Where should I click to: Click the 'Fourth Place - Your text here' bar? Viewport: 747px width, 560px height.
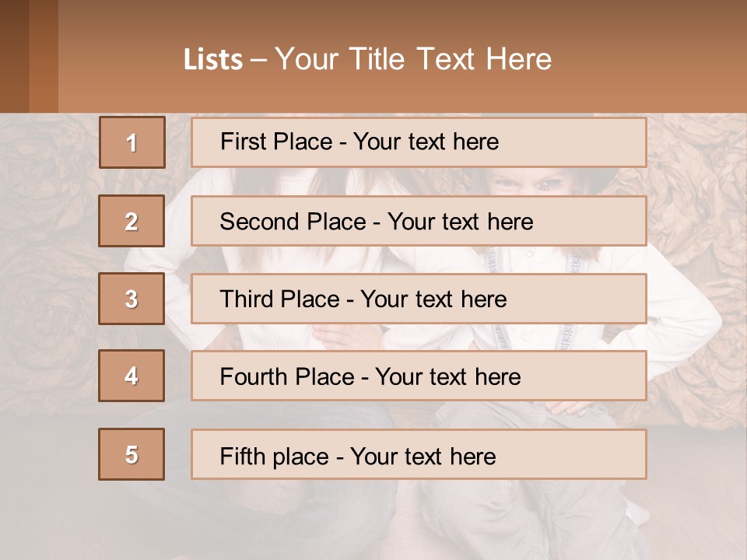point(419,376)
